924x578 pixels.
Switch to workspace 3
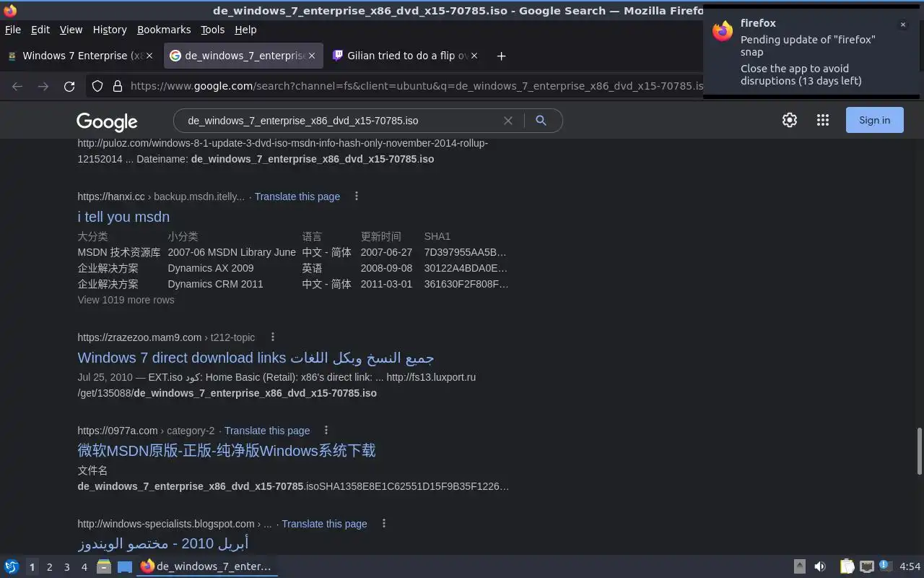pyautogui.click(x=66, y=567)
